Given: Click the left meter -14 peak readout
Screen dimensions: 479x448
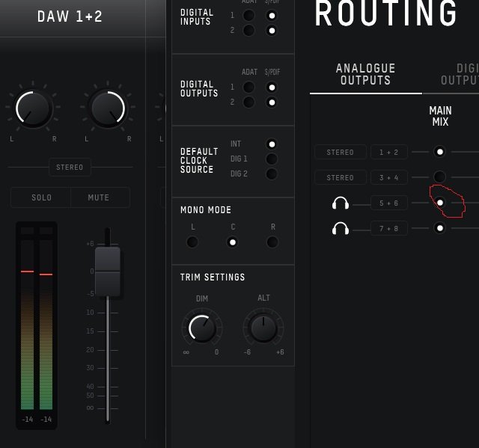Looking at the screenshot, I should [28, 420].
